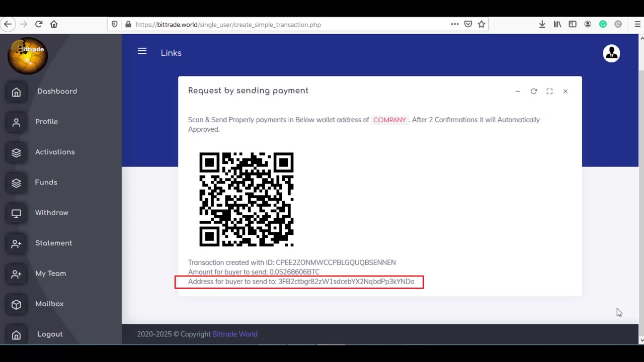Open the user avatar profile icon

click(611, 53)
